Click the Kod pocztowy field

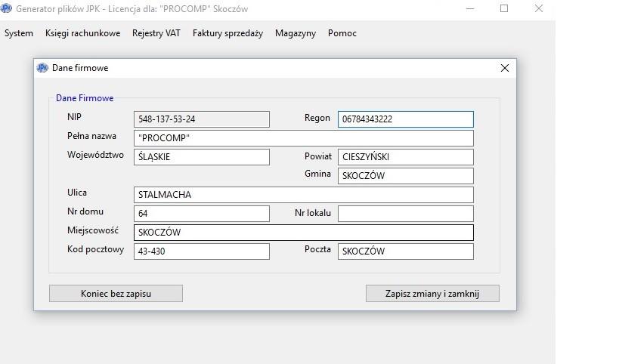202,251
